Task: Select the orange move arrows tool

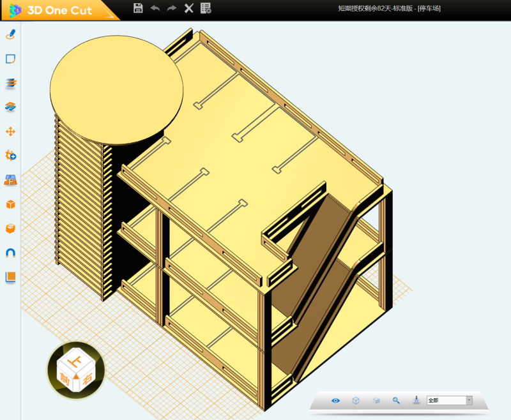Action: click(10, 131)
